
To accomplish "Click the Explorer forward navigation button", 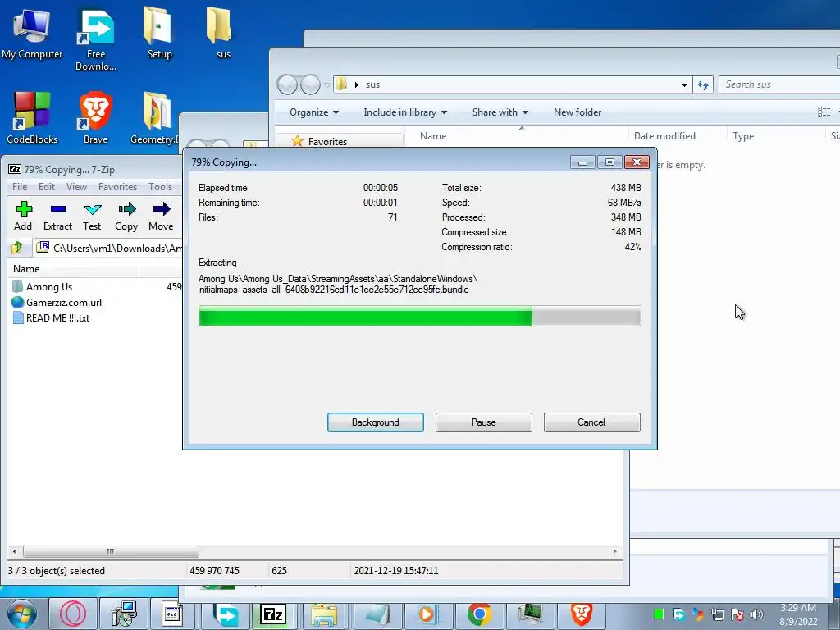I will pos(310,84).
